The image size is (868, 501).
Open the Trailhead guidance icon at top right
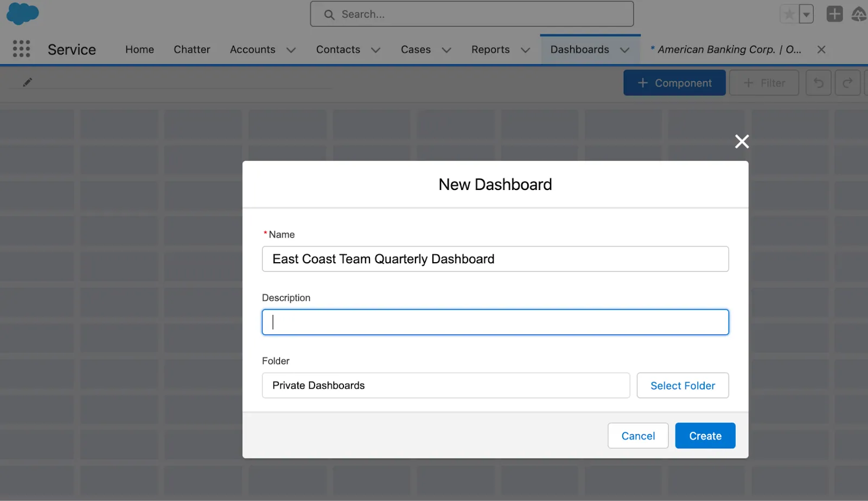(x=859, y=14)
